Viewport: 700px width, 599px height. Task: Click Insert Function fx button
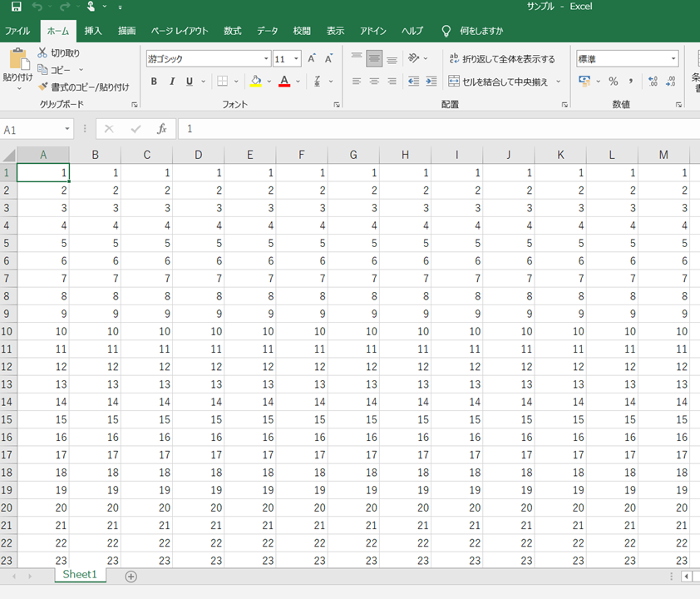pyautogui.click(x=161, y=129)
